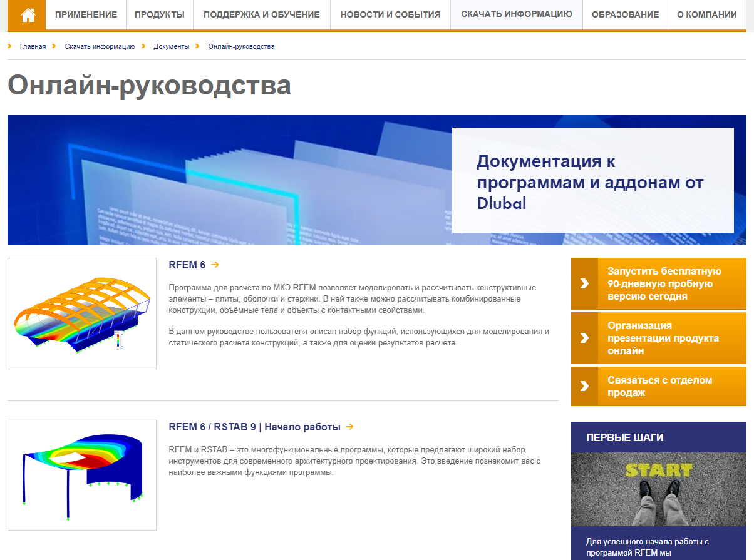This screenshot has height=560, width=754.
Task: Click the orange home icon in navigation bar
Action: (26, 15)
